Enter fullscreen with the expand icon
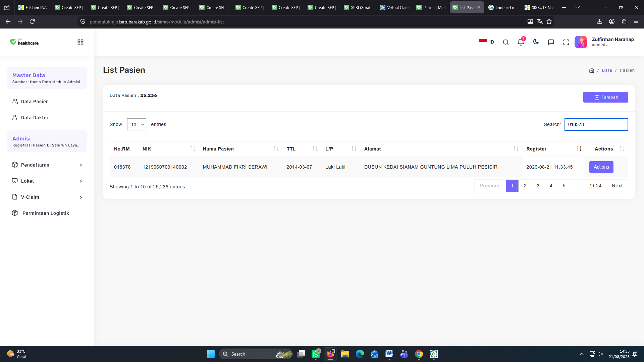Viewport: 644px width, 362px height. 566,42
